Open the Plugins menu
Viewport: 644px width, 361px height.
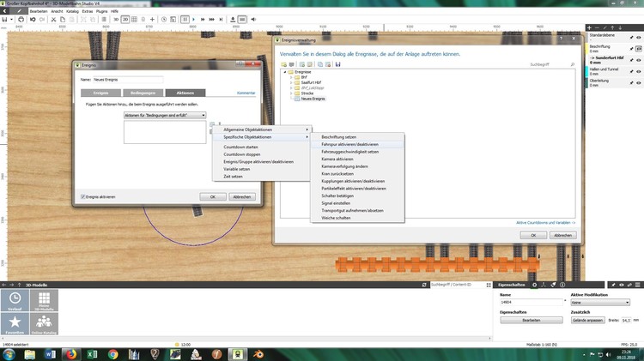pyautogui.click(x=101, y=11)
